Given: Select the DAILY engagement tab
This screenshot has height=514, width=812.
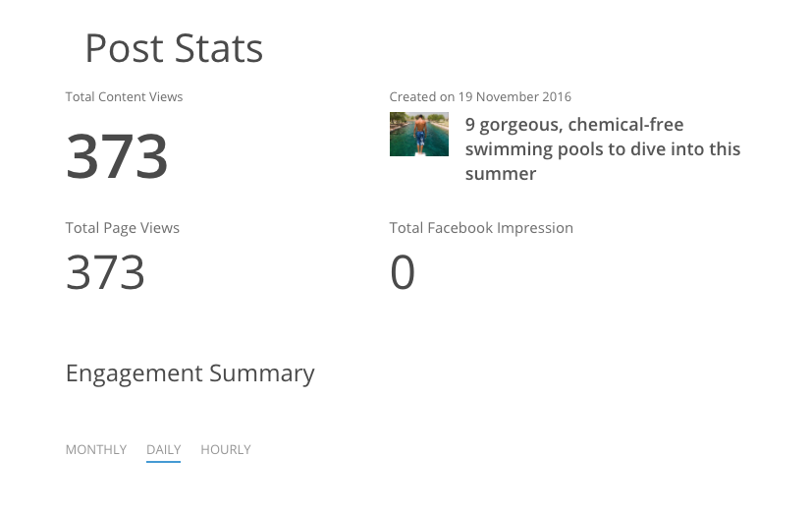Looking at the screenshot, I should coord(163,450).
